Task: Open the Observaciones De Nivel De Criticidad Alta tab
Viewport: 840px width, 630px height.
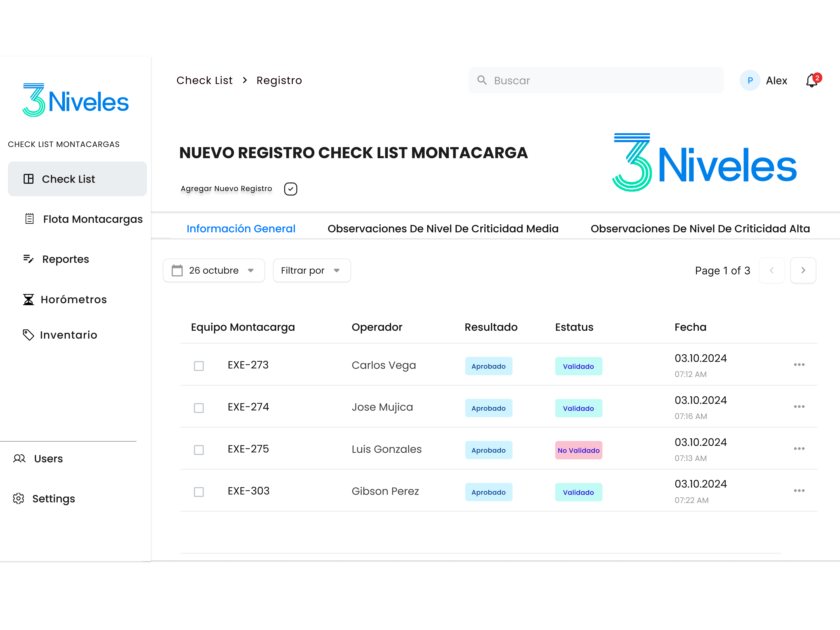Action: pyautogui.click(x=700, y=228)
